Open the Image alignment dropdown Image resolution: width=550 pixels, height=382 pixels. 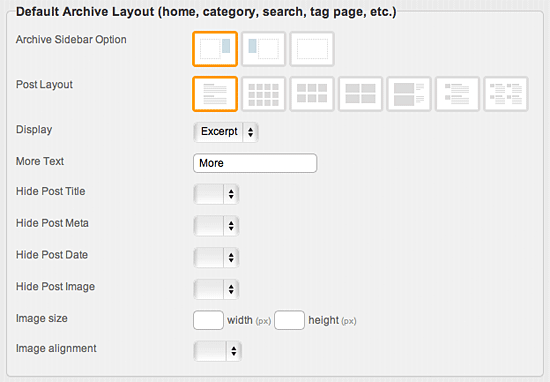click(217, 351)
